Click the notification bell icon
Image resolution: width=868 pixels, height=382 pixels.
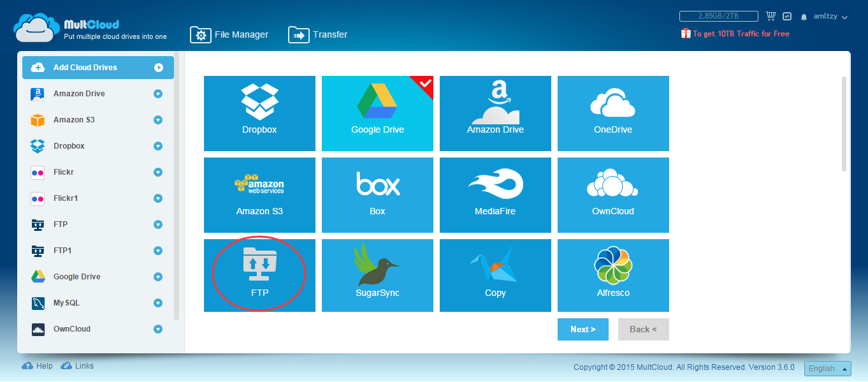click(x=804, y=17)
